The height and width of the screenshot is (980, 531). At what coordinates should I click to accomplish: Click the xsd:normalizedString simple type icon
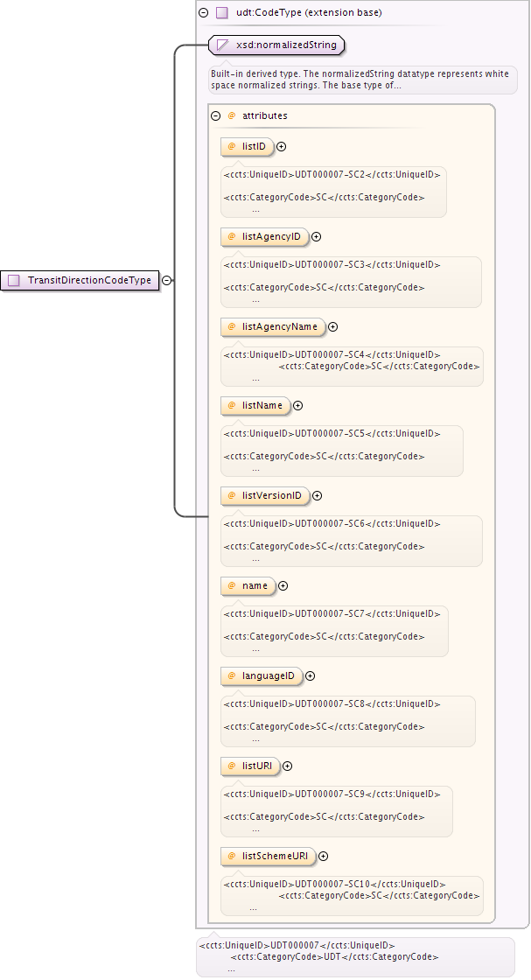(x=223, y=45)
